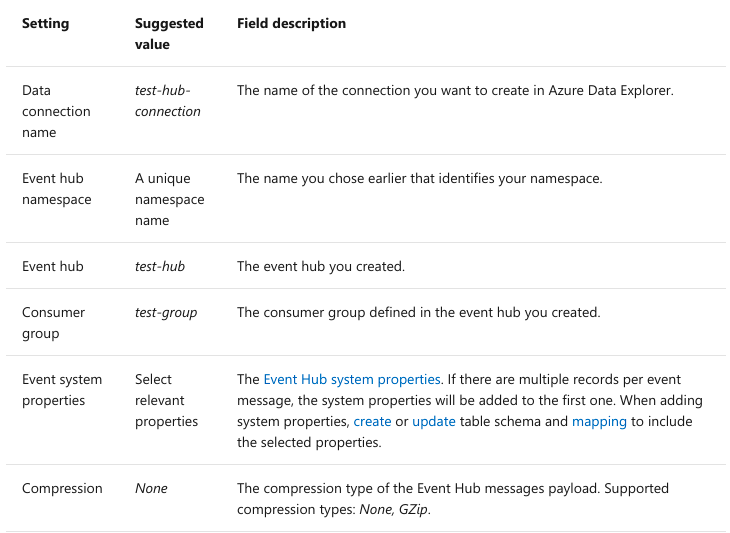Open the mapping link
The height and width of the screenshot is (533, 730).
(x=599, y=422)
